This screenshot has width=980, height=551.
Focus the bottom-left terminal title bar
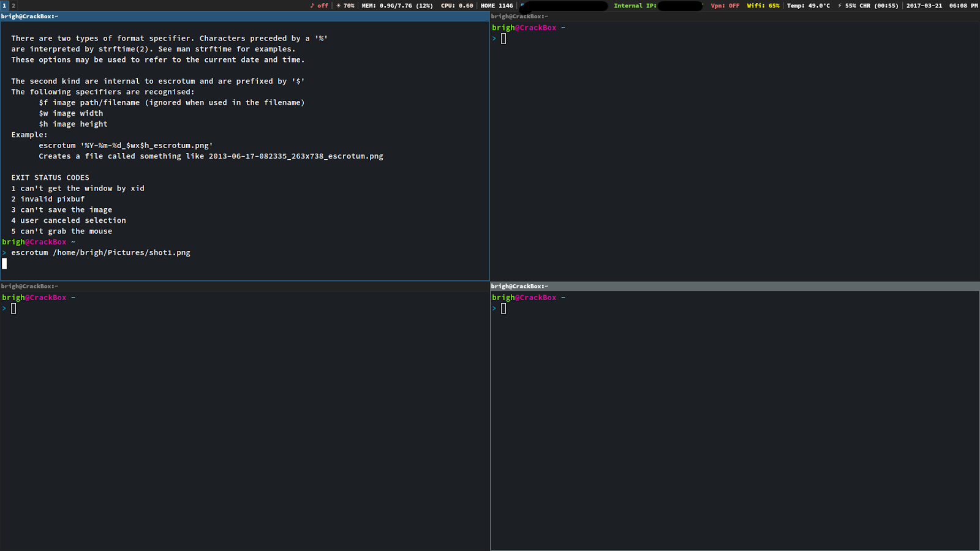click(x=244, y=286)
